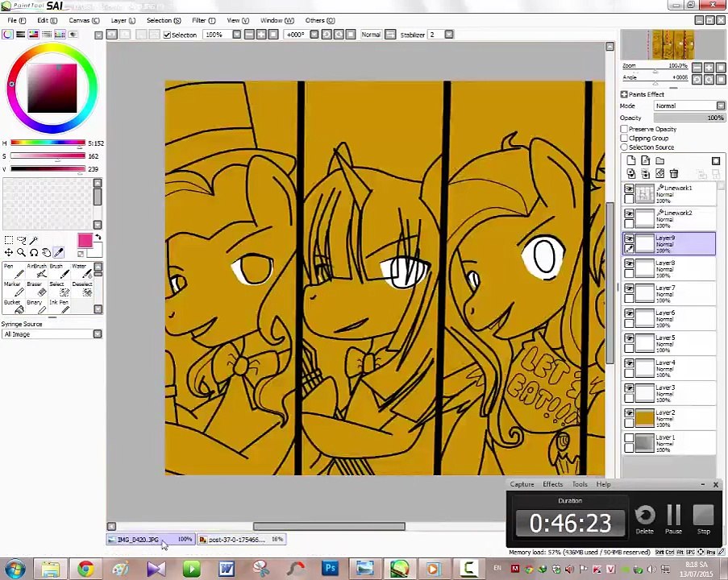Select the Lasso selection tool
Viewport: 728px width, 580px height.
pyautogui.click(x=21, y=240)
